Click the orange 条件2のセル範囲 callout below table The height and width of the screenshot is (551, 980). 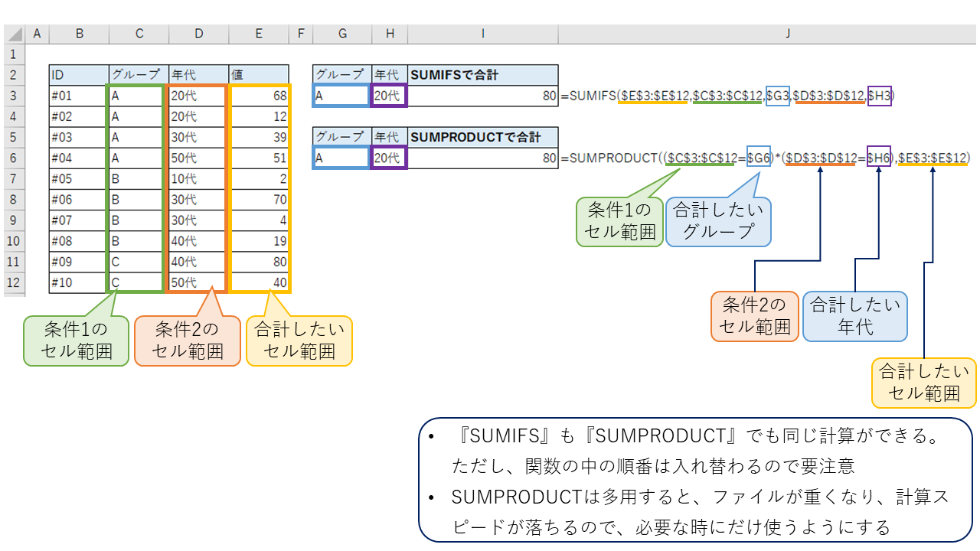[x=188, y=341]
